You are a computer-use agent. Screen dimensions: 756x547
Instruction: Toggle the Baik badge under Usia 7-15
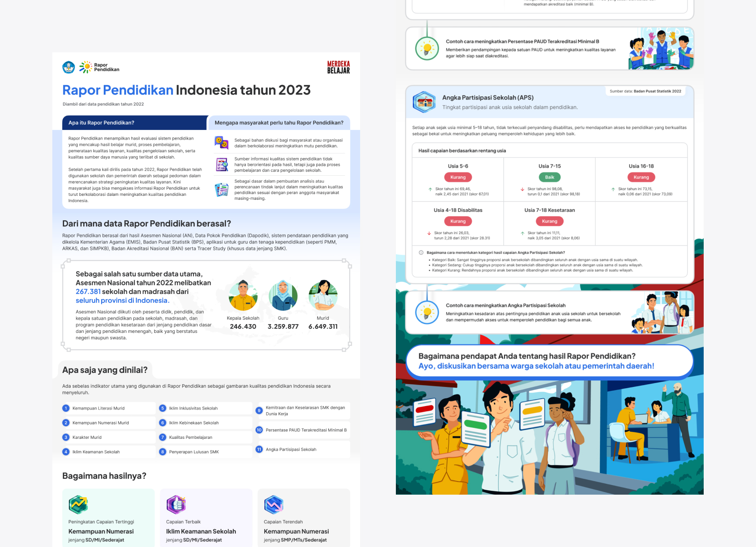coord(549,177)
